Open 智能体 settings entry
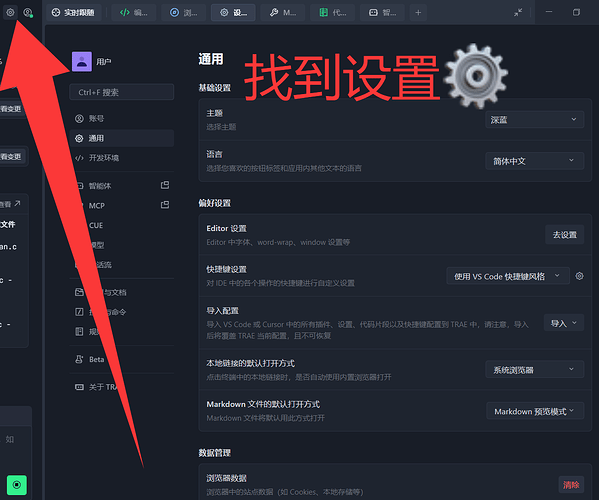599x500 pixels. [100, 186]
